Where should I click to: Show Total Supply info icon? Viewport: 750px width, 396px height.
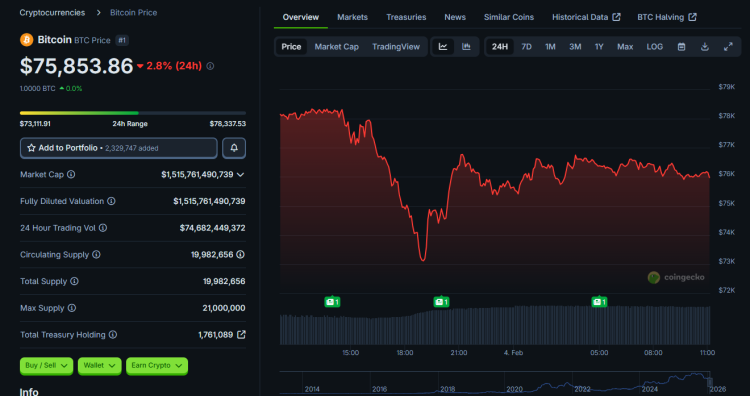(x=74, y=281)
